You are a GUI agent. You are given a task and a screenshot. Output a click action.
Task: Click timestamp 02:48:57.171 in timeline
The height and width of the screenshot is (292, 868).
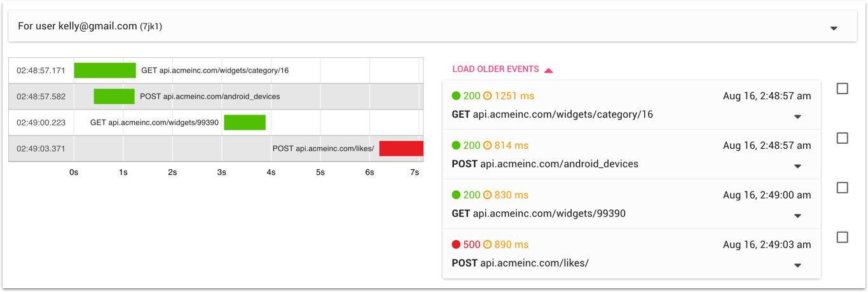tap(41, 71)
